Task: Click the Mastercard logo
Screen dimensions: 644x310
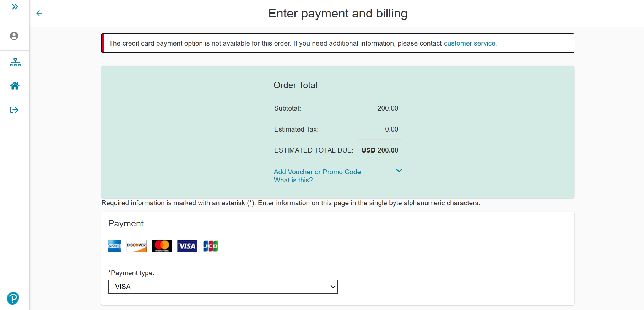Action: (x=162, y=246)
